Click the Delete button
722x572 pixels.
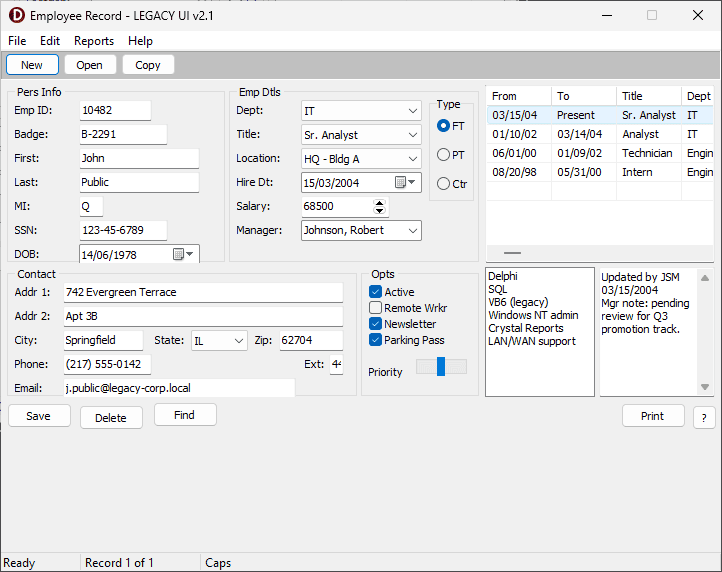(x=111, y=418)
